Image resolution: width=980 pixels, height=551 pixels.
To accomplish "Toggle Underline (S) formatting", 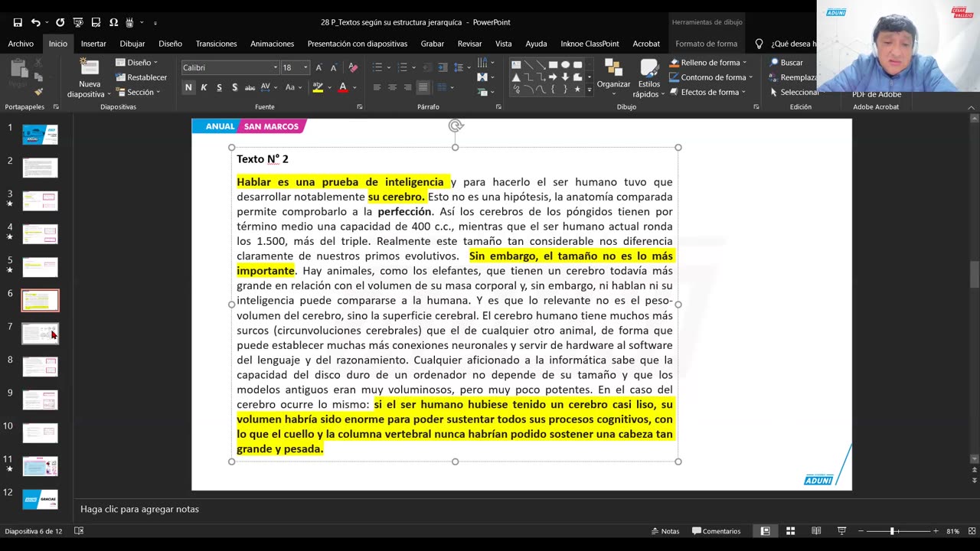I will tap(219, 87).
